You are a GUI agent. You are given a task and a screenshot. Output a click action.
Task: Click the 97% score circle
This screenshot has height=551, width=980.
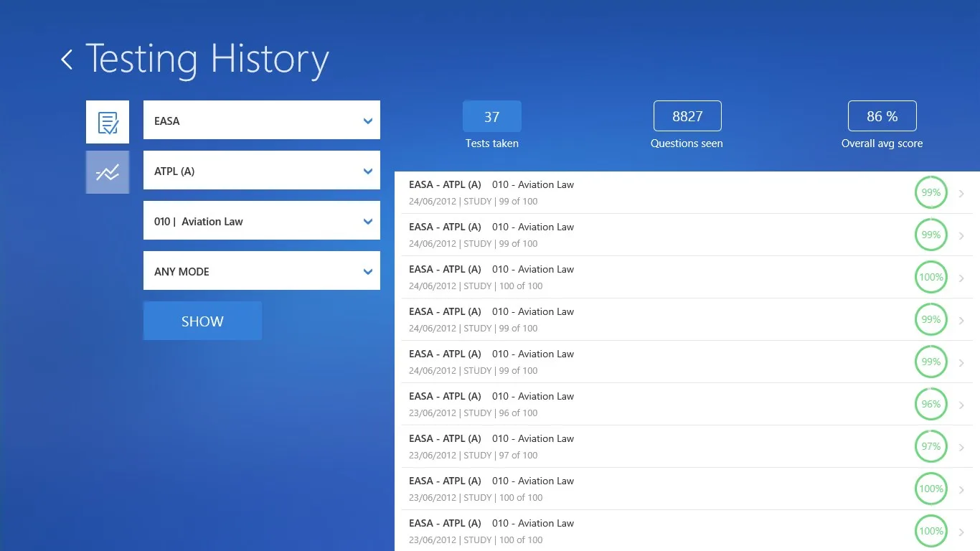tap(931, 446)
